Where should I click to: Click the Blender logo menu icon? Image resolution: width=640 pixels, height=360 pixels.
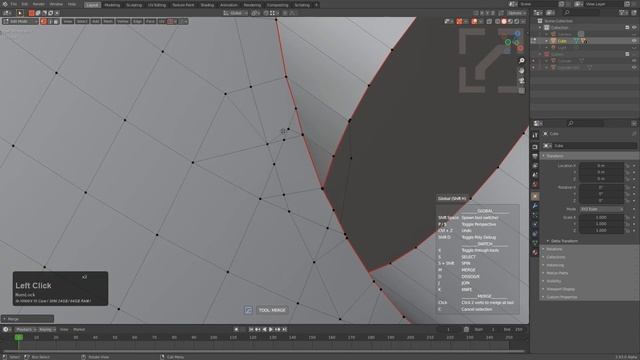click(x=5, y=4)
